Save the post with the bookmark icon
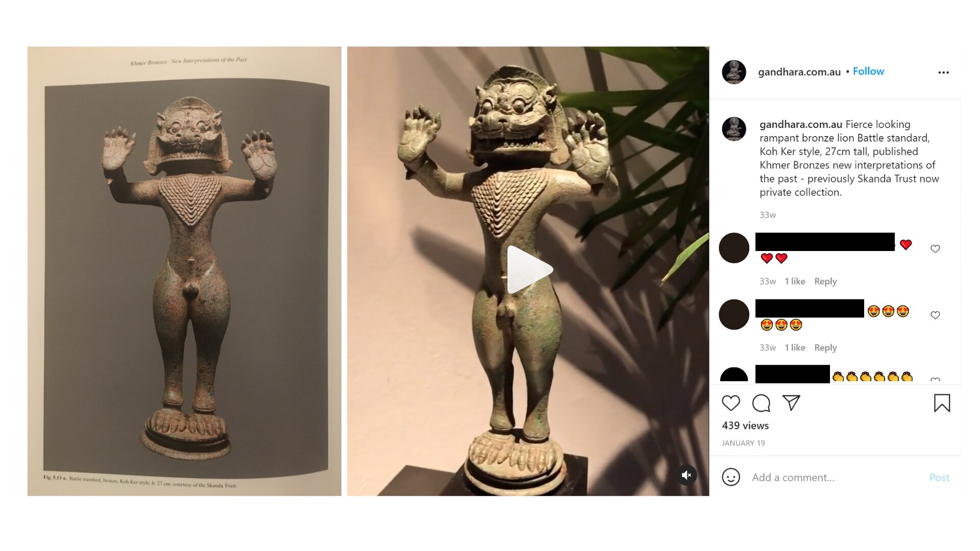980x551 pixels. 942,403
